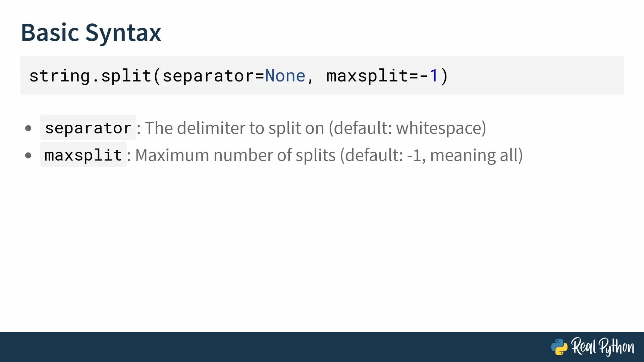
Task: Click the Real Python wordmark text
Action: pos(603,347)
